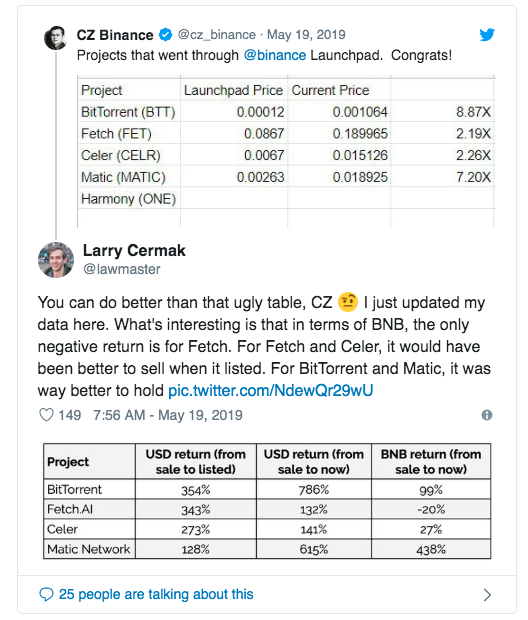Click the CZ Binance display name
Image resolution: width=528 pixels, height=620 pixels.
[x=115, y=35]
